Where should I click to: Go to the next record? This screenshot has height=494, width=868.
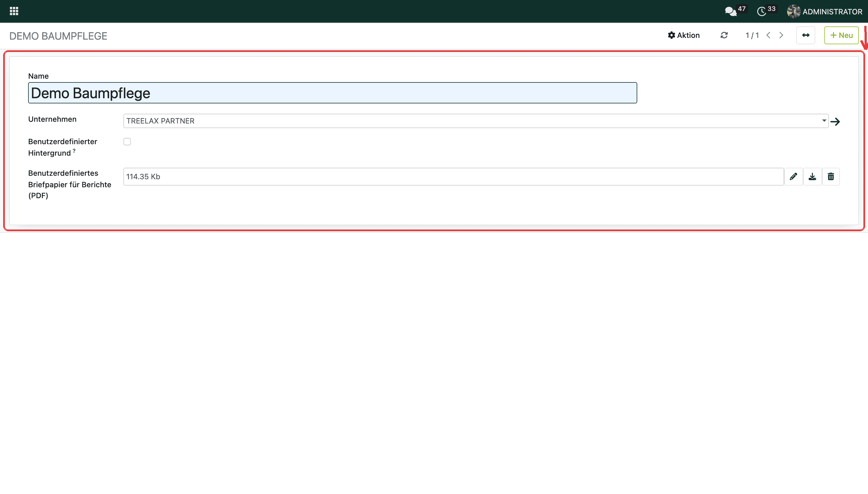[781, 35]
